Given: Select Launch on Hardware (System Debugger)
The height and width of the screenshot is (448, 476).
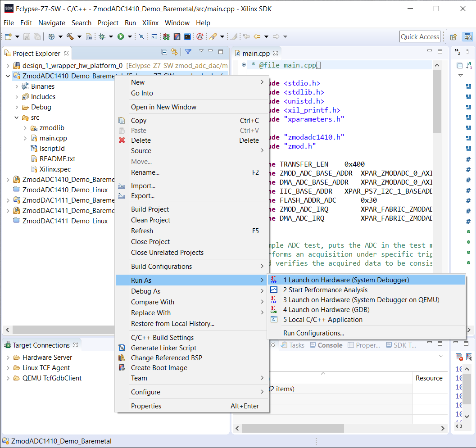Looking at the screenshot, I should click(x=366, y=280).
